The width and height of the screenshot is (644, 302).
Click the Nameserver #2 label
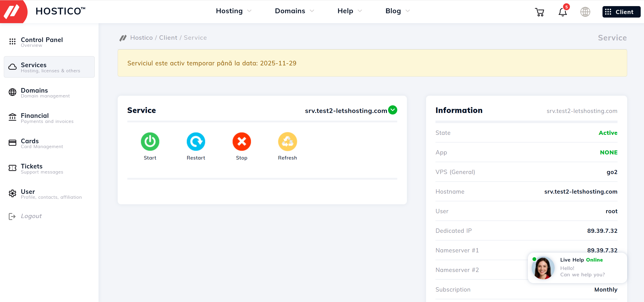tap(457, 270)
